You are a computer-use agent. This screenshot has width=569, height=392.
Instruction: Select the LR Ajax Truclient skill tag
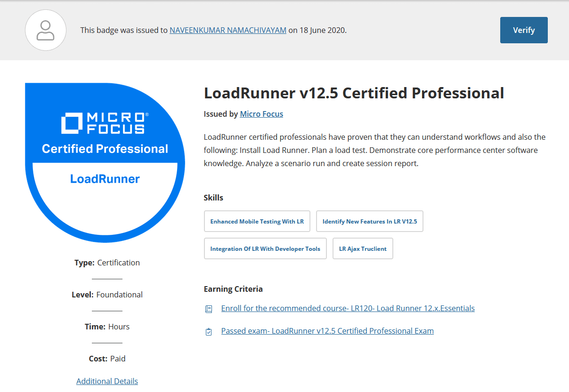[363, 248]
